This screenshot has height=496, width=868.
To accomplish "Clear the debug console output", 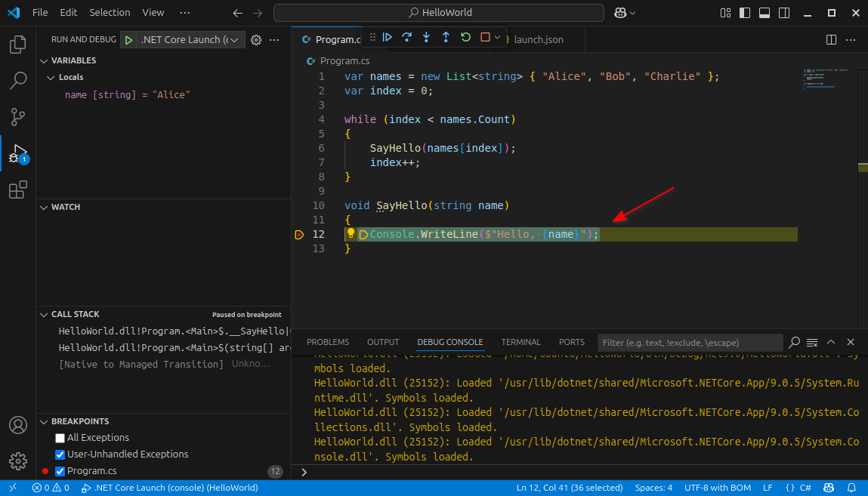I will 812,343.
